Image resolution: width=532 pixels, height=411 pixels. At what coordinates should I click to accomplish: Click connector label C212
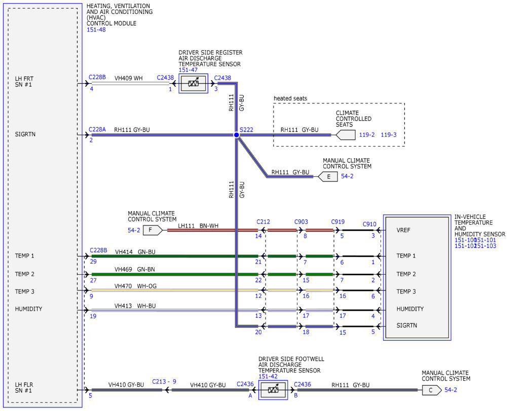coord(263,221)
